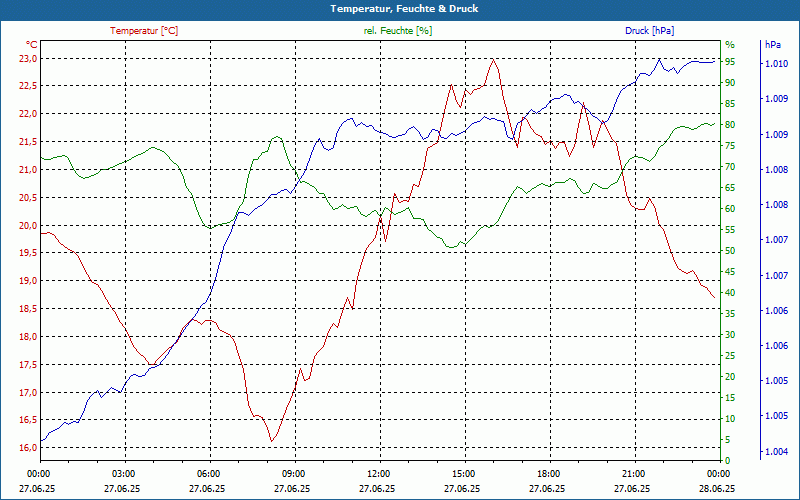800x500 pixels.
Task: Click the 55 humidity axis value
Action: pos(730,230)
